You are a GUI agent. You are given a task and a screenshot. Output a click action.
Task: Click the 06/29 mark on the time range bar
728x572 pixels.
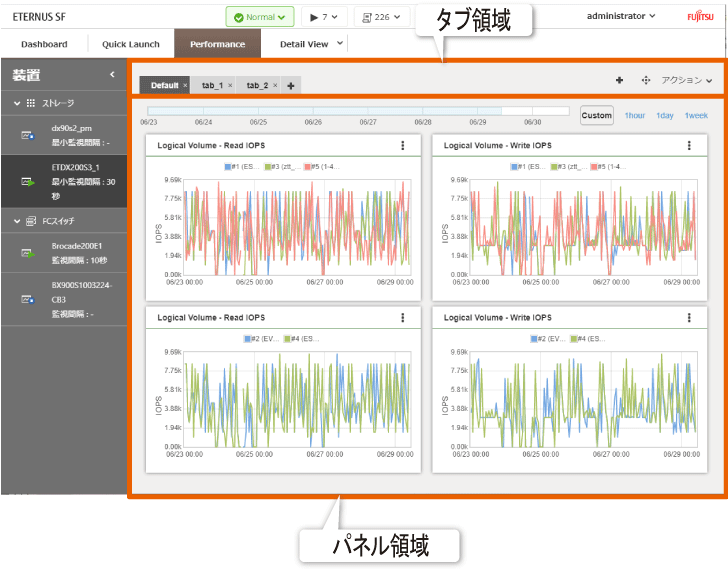pos(478,122)
